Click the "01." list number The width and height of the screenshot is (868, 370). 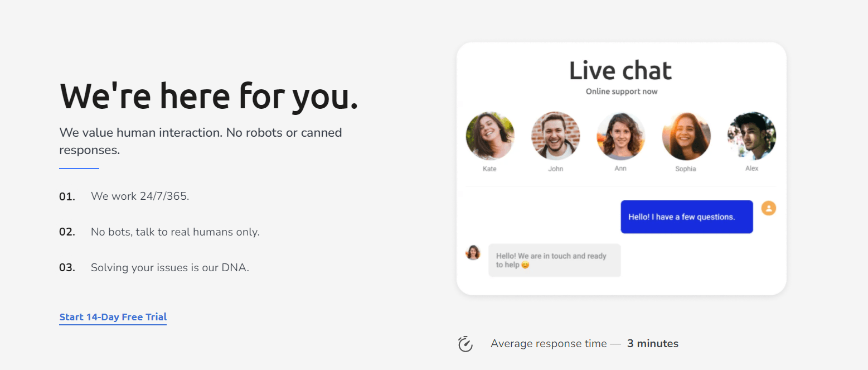(67, 196)
